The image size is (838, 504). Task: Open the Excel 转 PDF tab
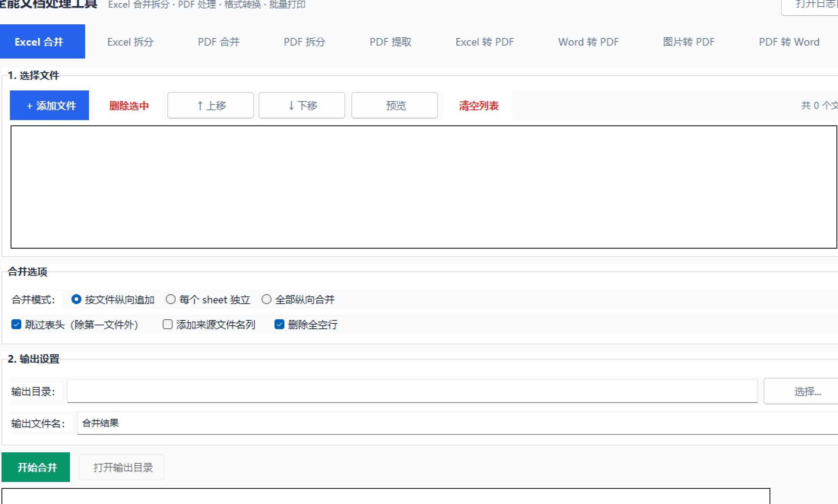[x=485, y=41]
